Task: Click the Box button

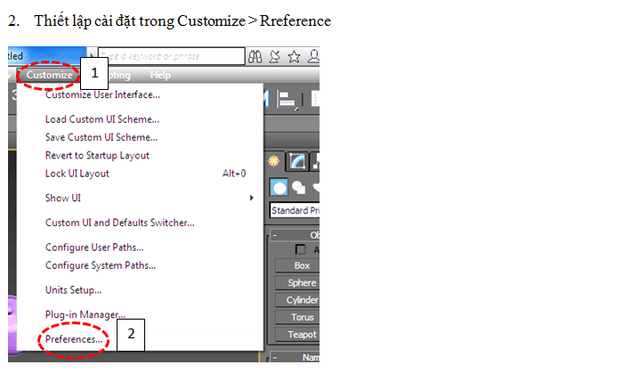Action: 298,265
